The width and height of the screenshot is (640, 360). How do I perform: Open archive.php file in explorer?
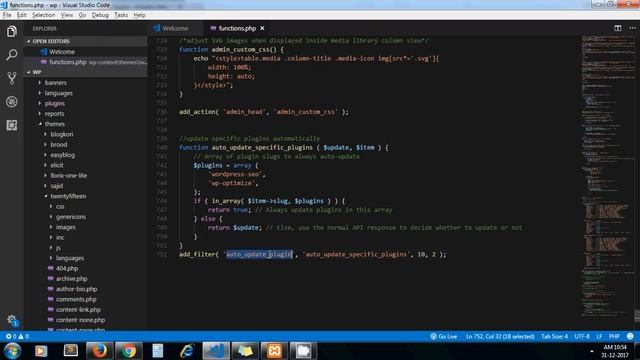(x=71, y=278)
